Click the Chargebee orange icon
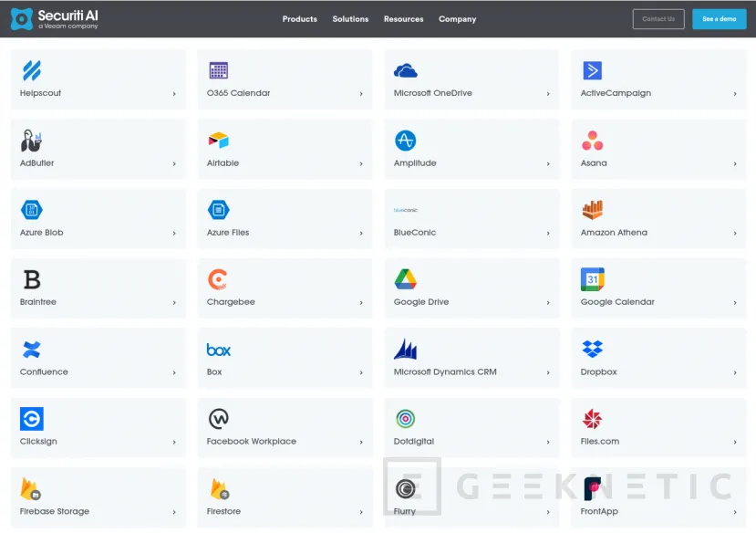This screenshot has width=756, height=533. (217, 279)
